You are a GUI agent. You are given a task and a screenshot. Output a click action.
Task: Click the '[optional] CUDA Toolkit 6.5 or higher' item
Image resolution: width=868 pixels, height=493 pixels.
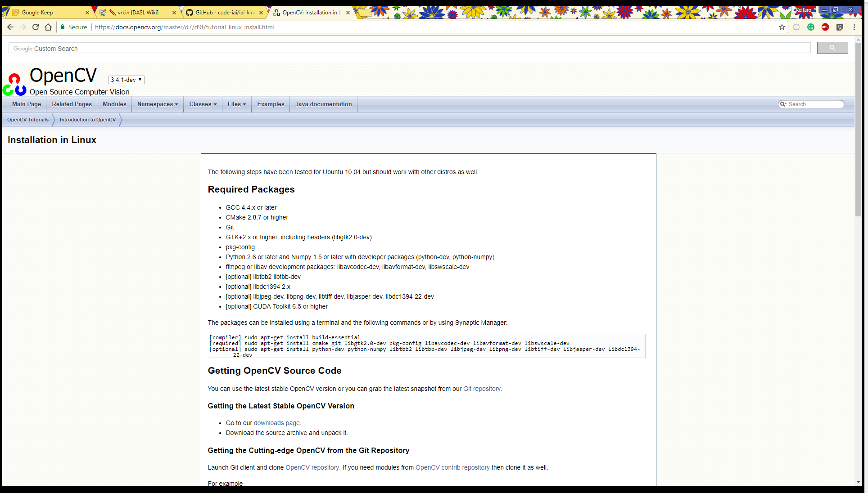click(x=277, y=306)
